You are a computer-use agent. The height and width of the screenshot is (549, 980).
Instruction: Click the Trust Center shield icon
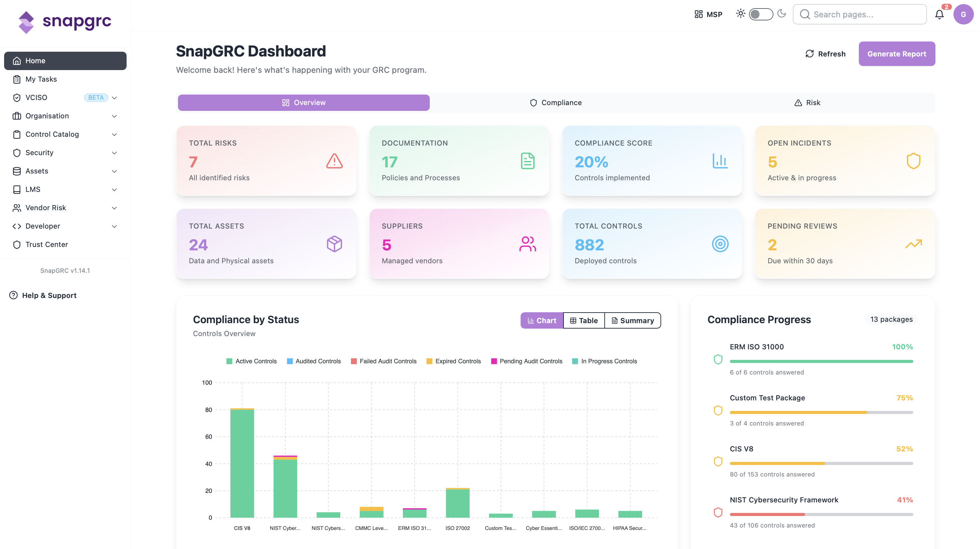(x=17, y=245)
